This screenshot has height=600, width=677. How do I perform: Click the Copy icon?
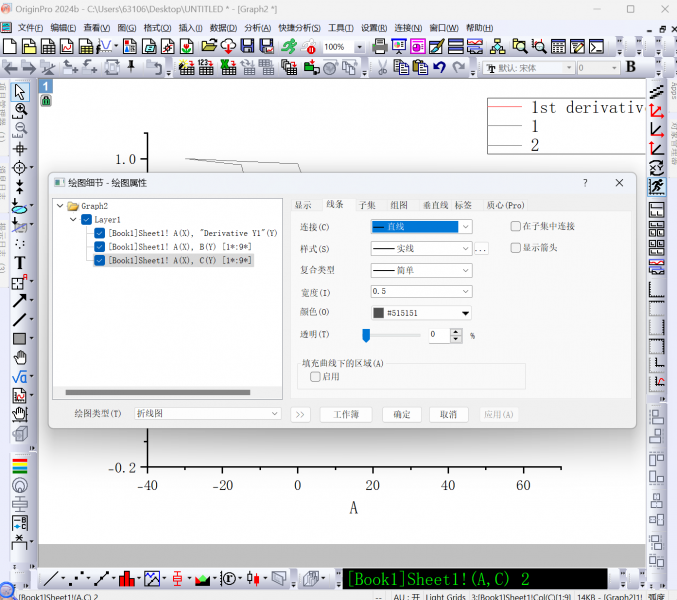tap(402, 67)
